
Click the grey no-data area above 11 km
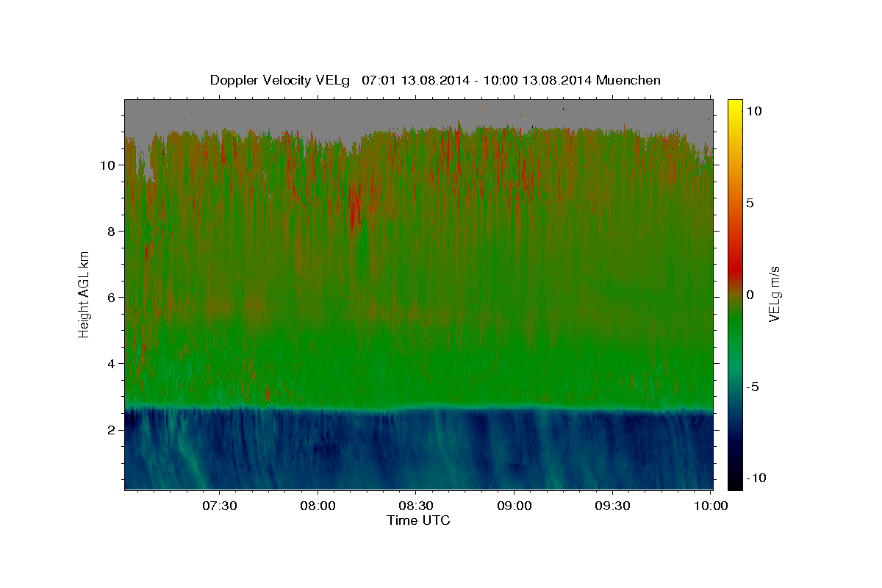pos(419,112)
